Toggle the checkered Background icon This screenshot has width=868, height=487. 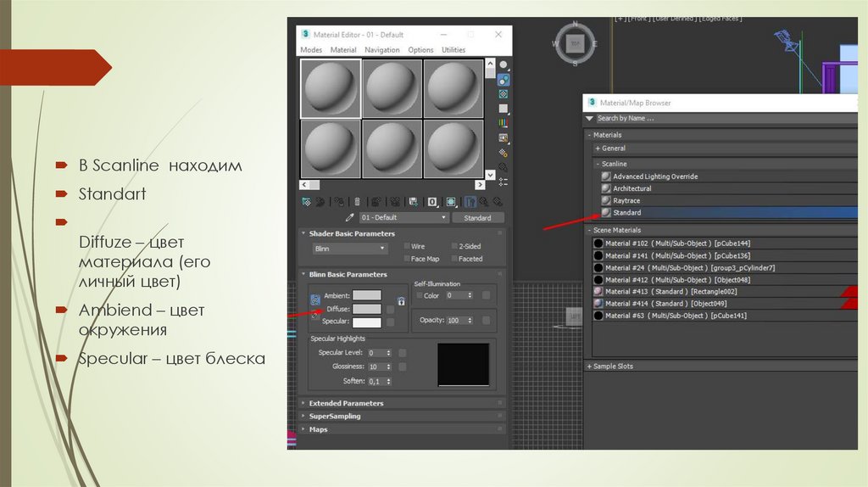click(504, 94)
